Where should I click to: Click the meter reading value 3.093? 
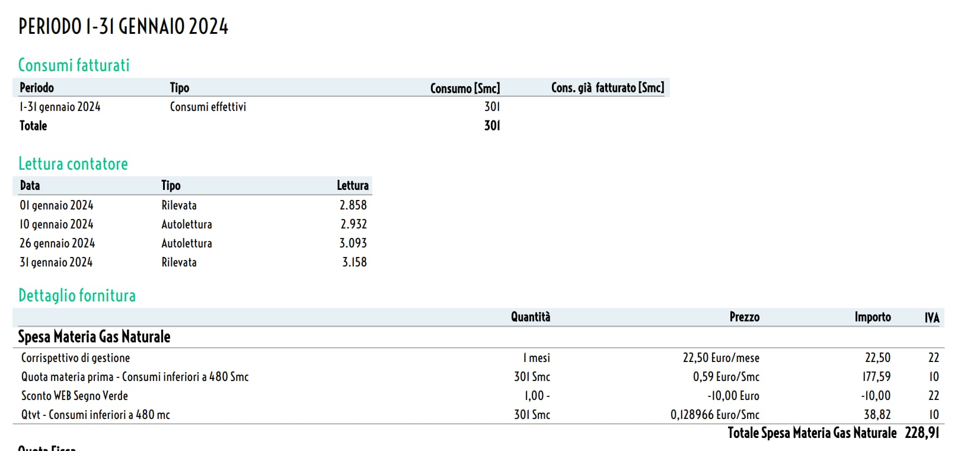coord(353,243)
